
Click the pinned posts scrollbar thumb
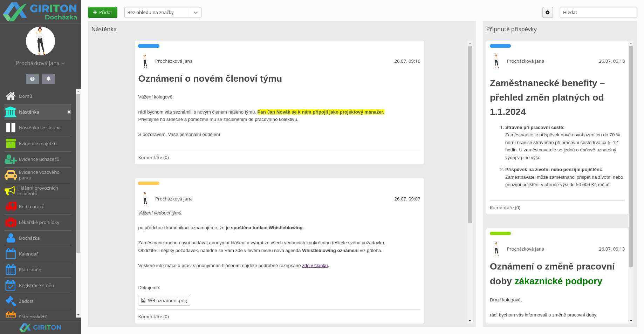point(631,156)
